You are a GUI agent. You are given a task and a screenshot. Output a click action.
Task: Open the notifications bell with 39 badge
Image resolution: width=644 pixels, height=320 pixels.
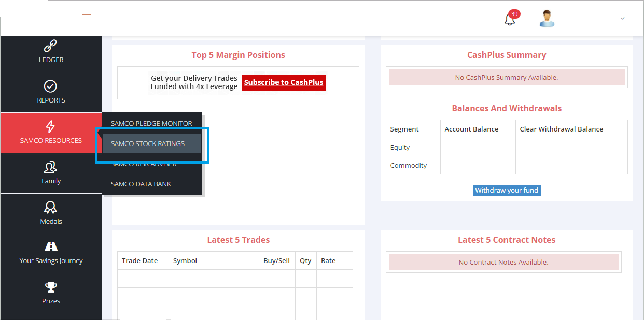(511, 18)
